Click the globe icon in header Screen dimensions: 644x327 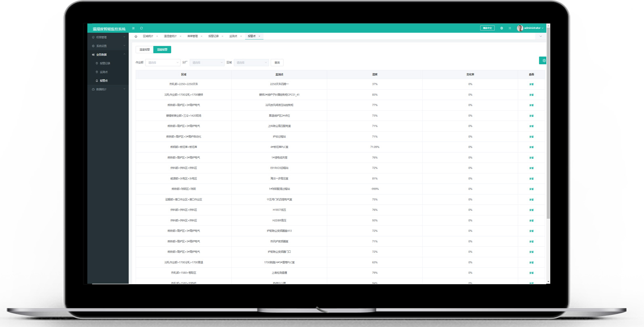502,28
